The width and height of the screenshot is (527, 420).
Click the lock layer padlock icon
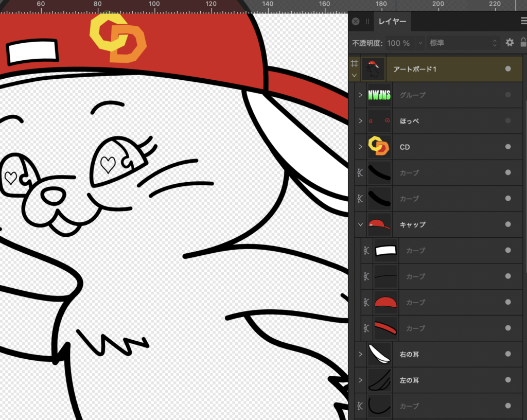click(523, 43)
